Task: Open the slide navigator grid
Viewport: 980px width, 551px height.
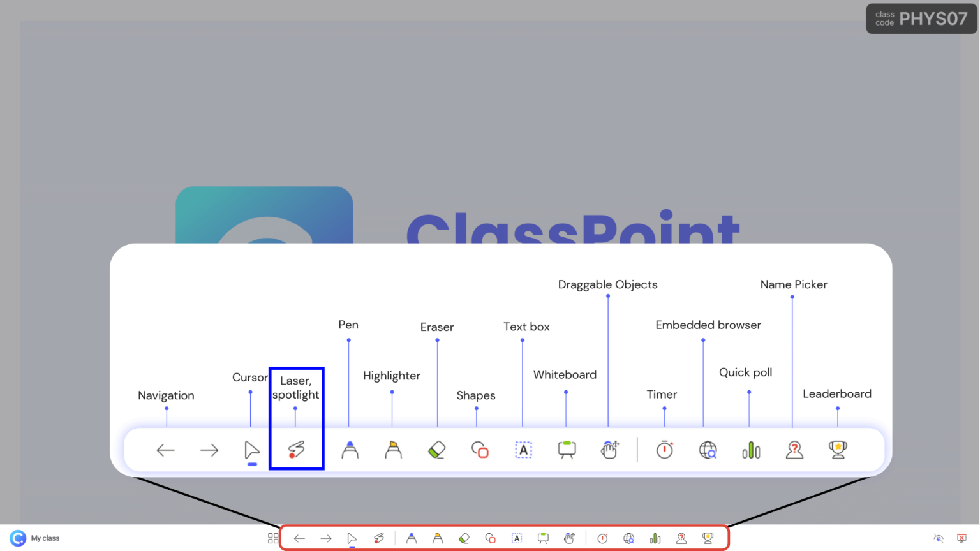Action: [x=273, y=538]
